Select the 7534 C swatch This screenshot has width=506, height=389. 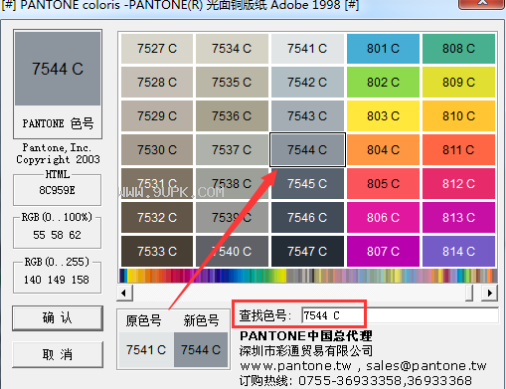point(232,49)
